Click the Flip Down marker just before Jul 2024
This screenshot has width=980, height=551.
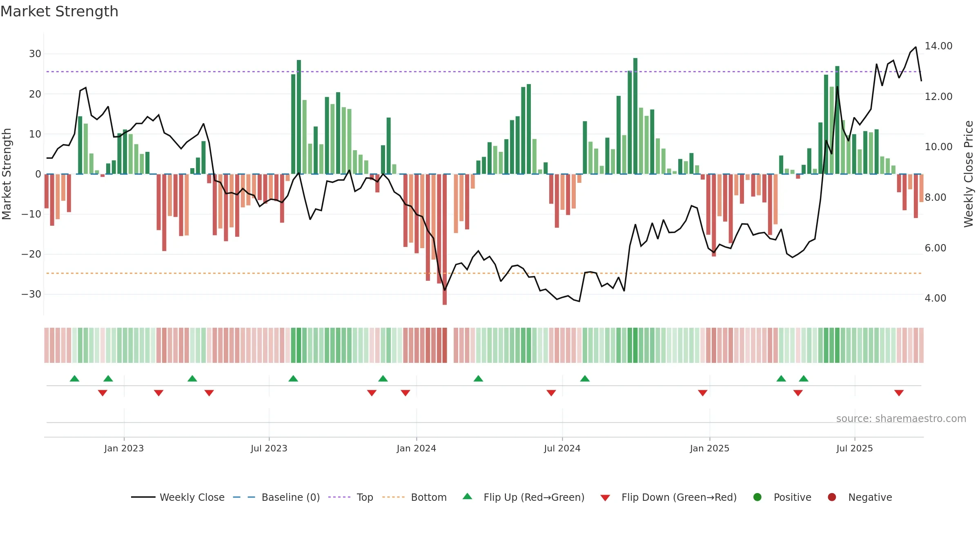click(x=551, y=393)
